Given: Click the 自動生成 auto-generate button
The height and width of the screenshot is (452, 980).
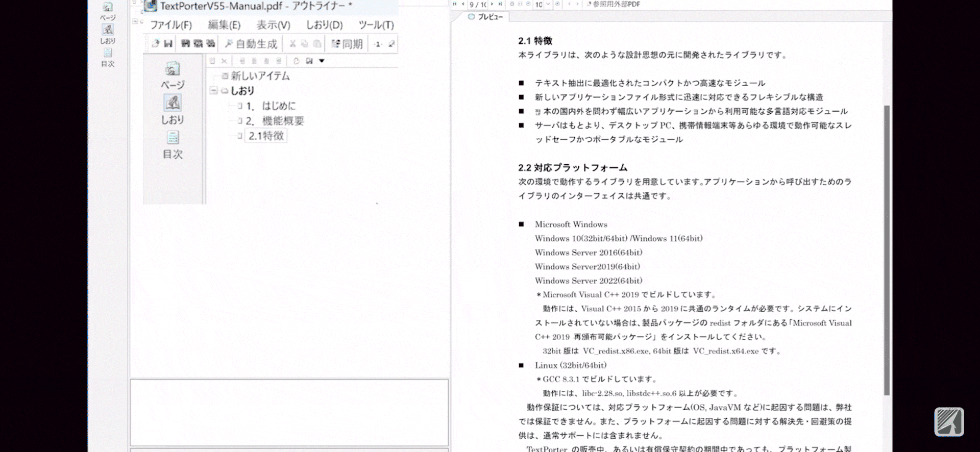Looking at the screenshot, I should [x=251, y=44].
